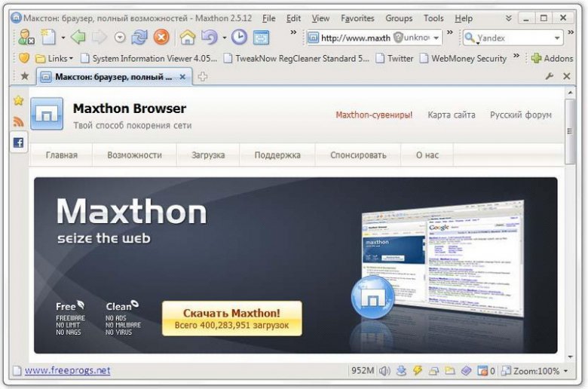588x389 pixels.
Task: Open the Facebook sidebar panel
Action: pyautogui.click(x=18, y=142)
